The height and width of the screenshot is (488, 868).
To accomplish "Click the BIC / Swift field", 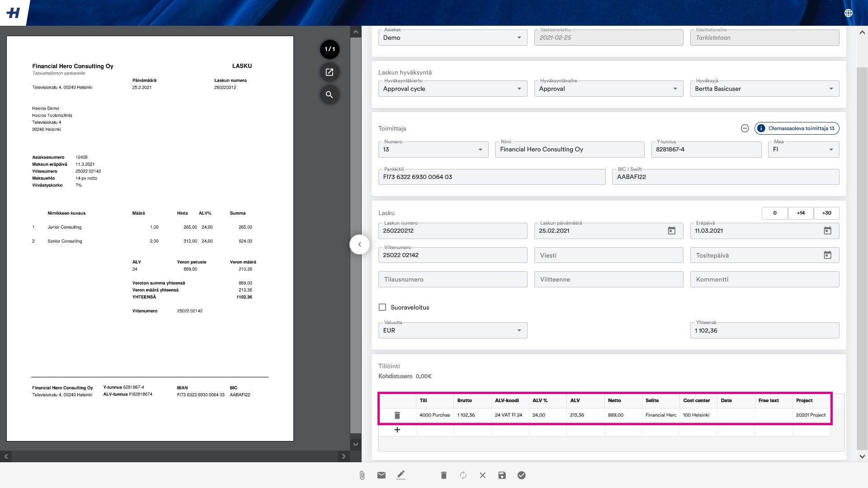I will [726, 177].
